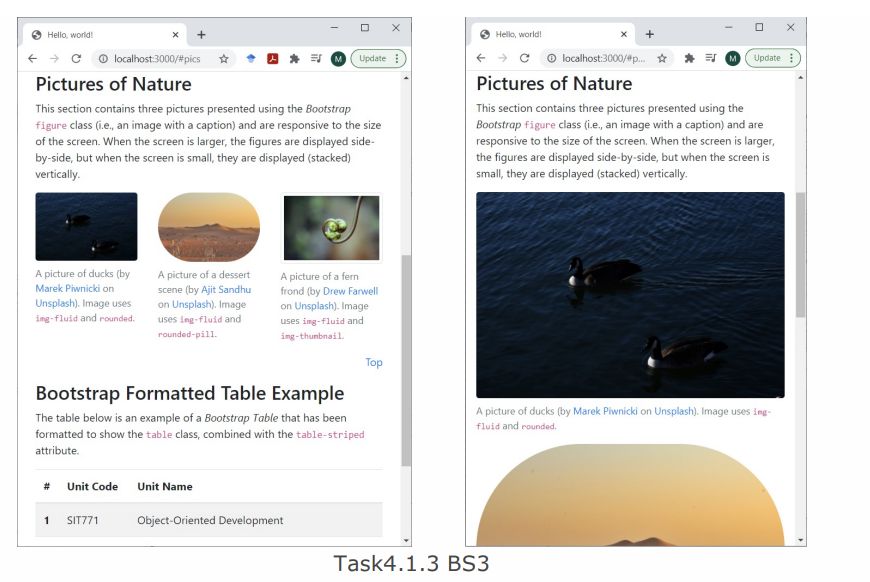Open media control icon in left window

(316, 58)
